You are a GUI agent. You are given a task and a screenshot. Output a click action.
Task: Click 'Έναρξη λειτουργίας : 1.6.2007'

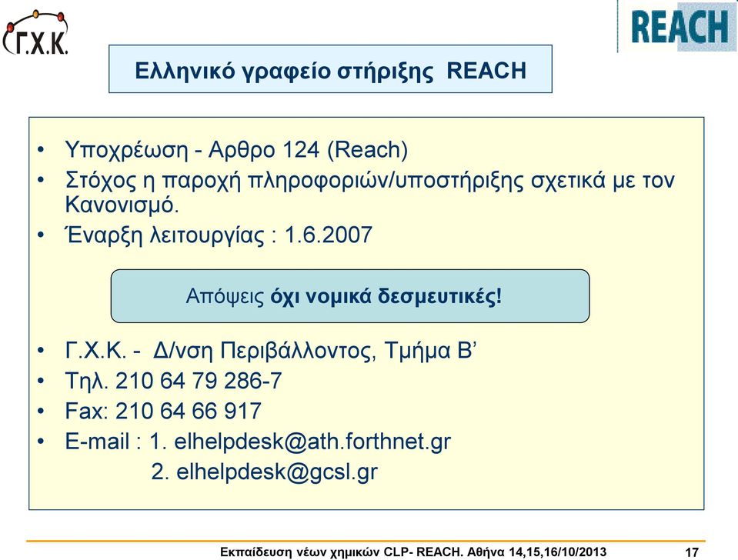pos(219,235)
